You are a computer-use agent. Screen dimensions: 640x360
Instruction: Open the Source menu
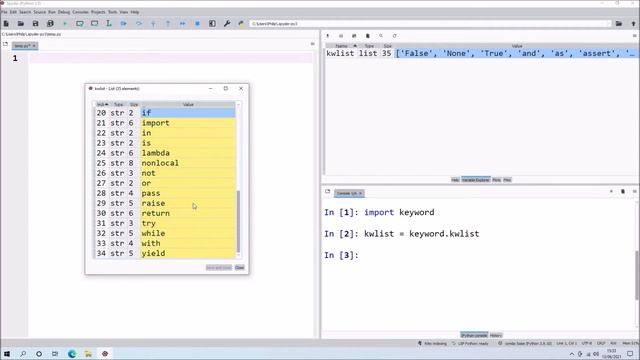click(x=40, y=12)
